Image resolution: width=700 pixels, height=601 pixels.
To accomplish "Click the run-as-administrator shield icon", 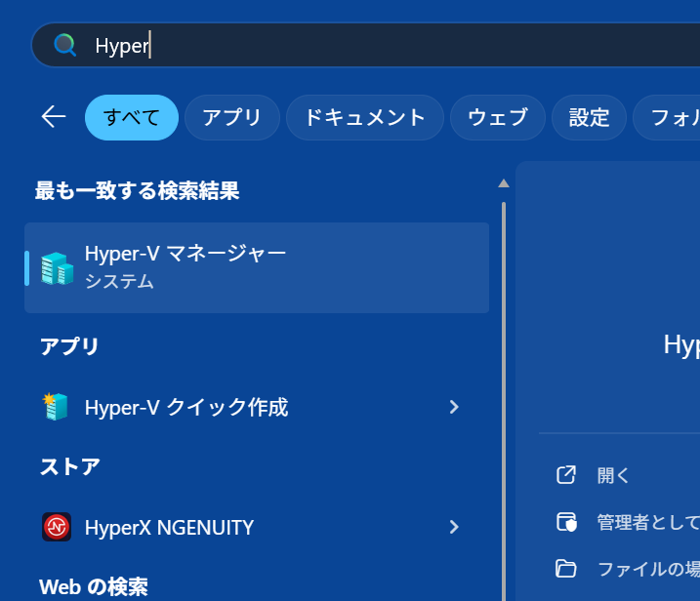I will [x=566, y=521].
